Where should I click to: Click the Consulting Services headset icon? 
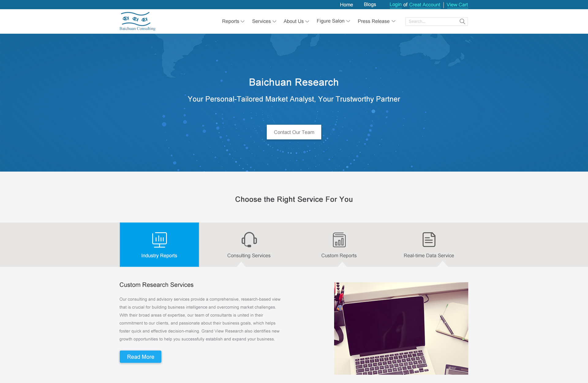point(249,239)
